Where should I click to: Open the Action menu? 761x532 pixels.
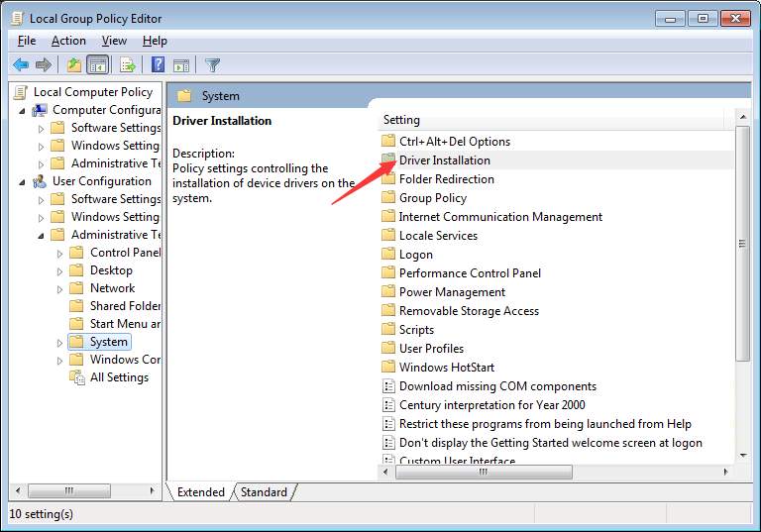68,41
